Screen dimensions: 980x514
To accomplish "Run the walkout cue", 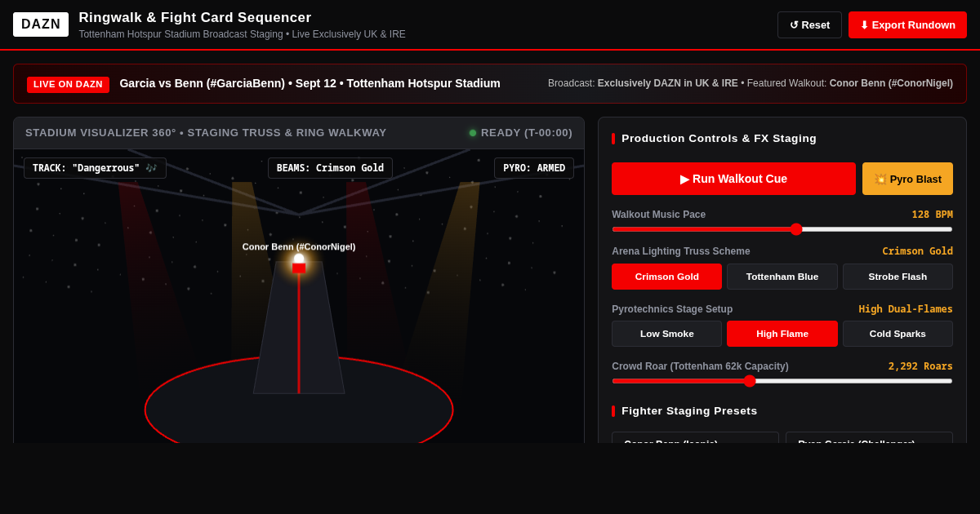I will pyautogui.click(x=733, y=179).
